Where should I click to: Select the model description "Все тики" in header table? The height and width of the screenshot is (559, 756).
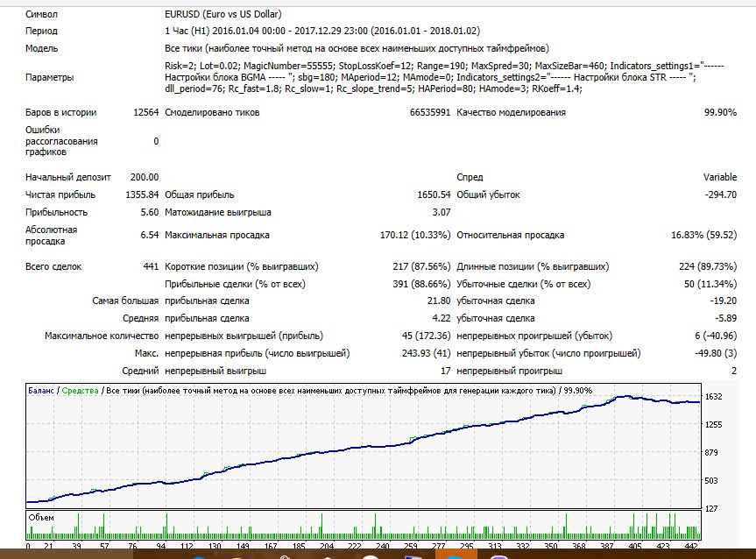(x=357, y=48)
